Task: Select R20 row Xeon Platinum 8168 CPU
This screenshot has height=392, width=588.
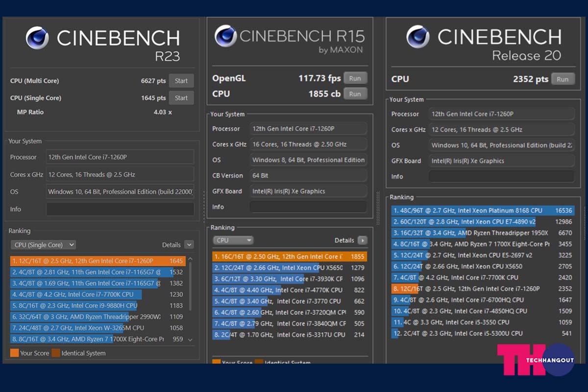Action: click(483, 211)
